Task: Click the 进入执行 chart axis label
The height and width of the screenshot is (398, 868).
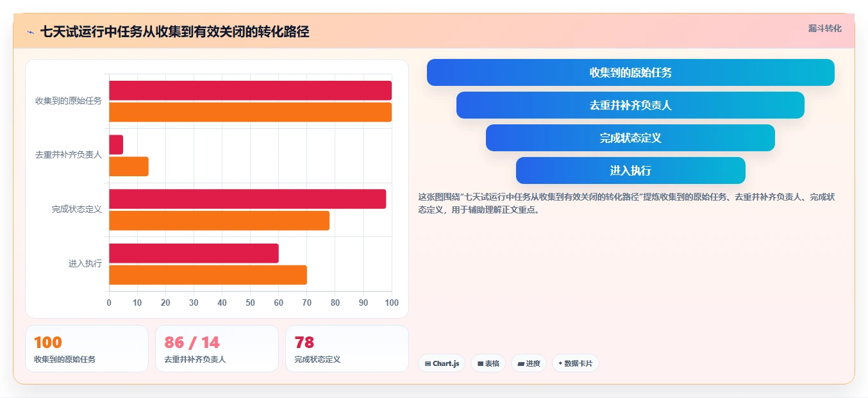Action: [x=85, y=263]
